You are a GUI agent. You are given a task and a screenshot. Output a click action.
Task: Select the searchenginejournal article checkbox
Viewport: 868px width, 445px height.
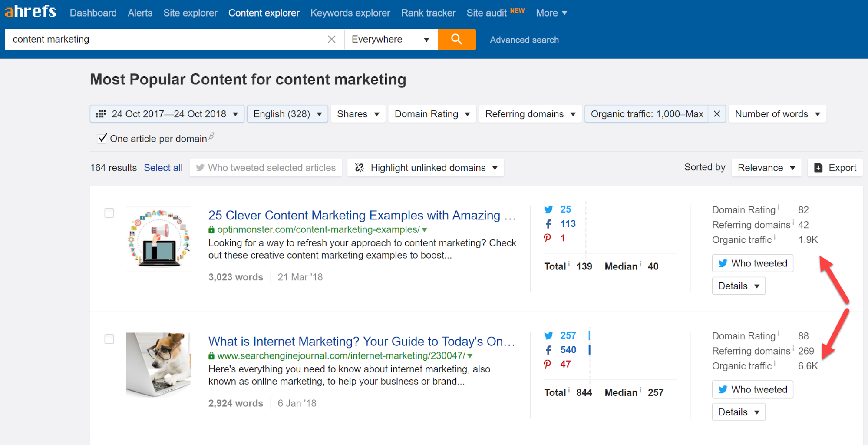[109, 339]
